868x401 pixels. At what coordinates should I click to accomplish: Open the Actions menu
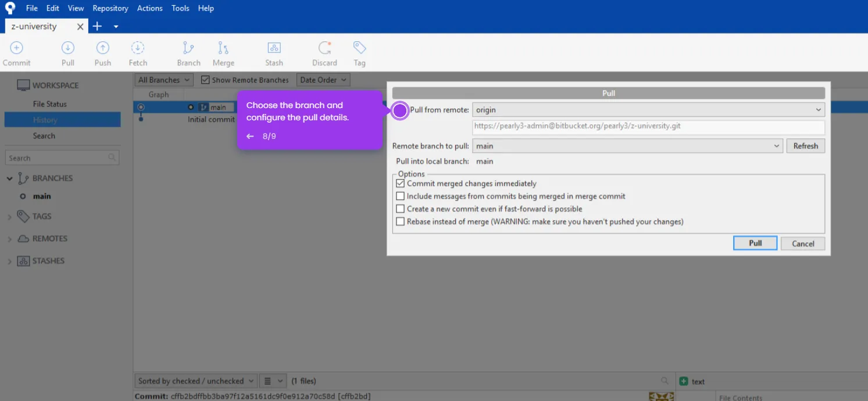150,8
